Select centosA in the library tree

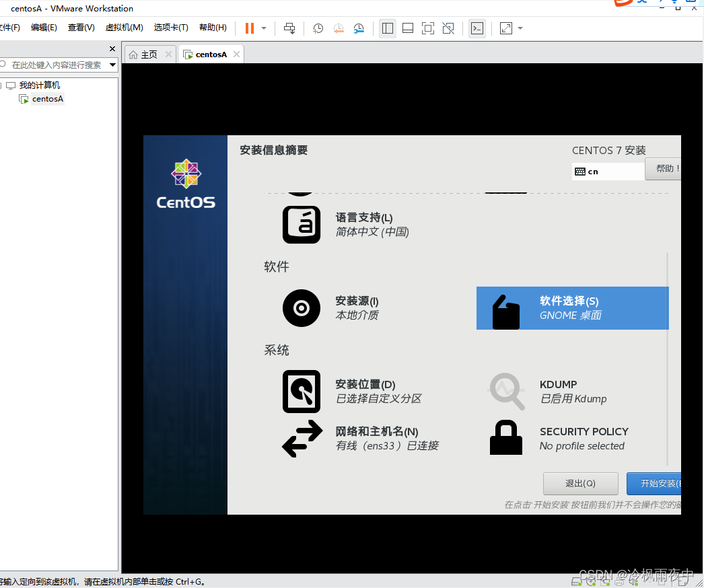tap(48, 99)
